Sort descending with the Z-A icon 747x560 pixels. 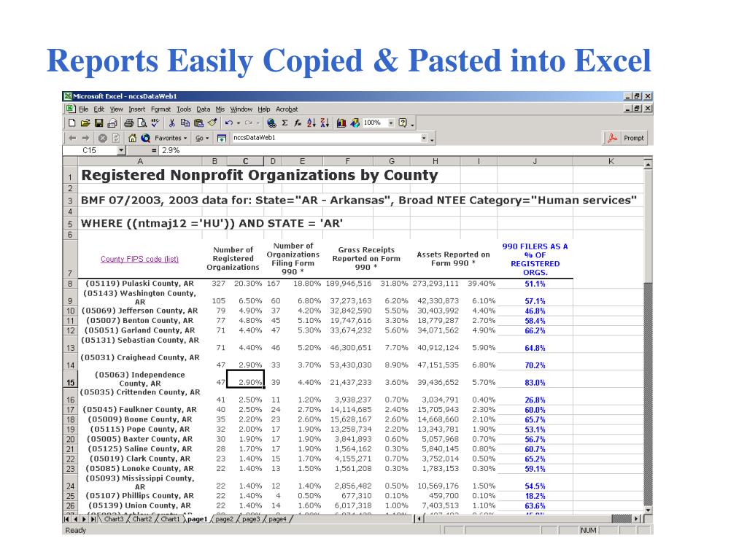point(325,122)
